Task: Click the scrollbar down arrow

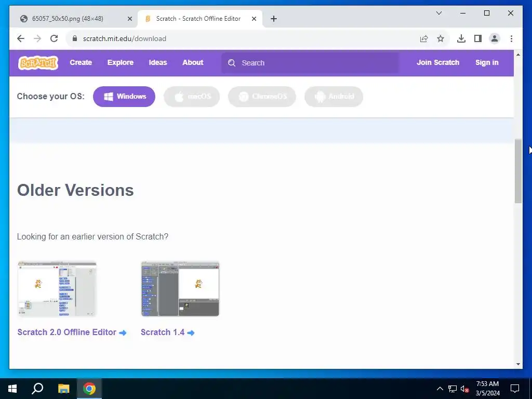Action: (x=518, y=364)
